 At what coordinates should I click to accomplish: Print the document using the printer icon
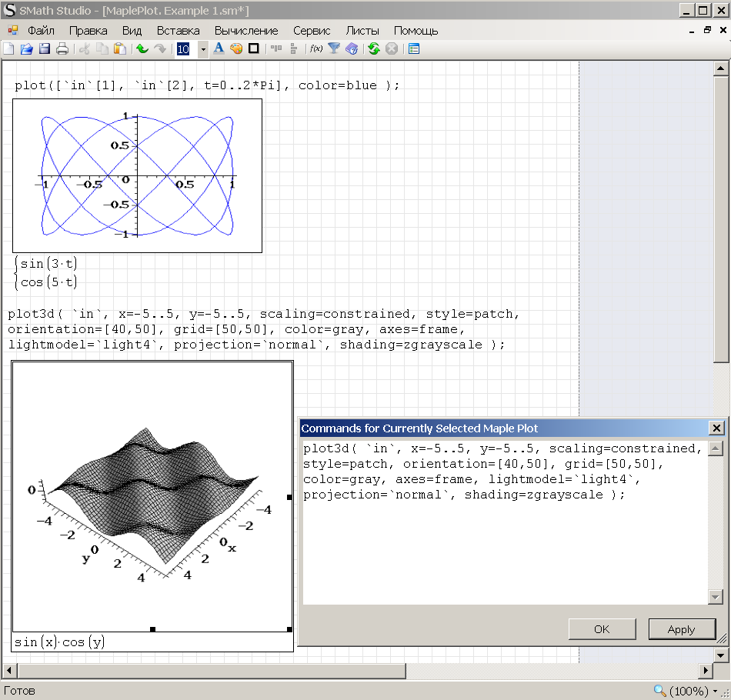coord(62,49)
